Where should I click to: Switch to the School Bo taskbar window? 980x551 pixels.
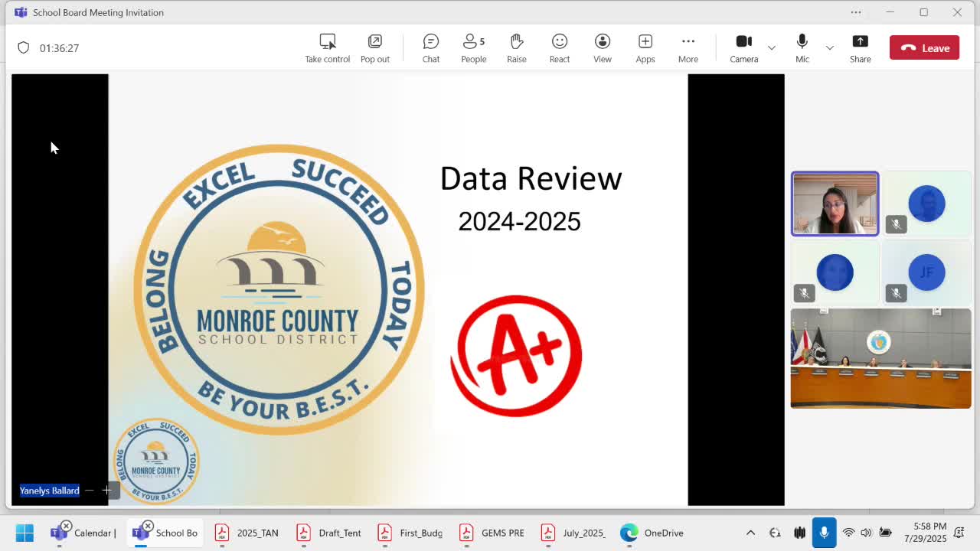click(164, 533)
